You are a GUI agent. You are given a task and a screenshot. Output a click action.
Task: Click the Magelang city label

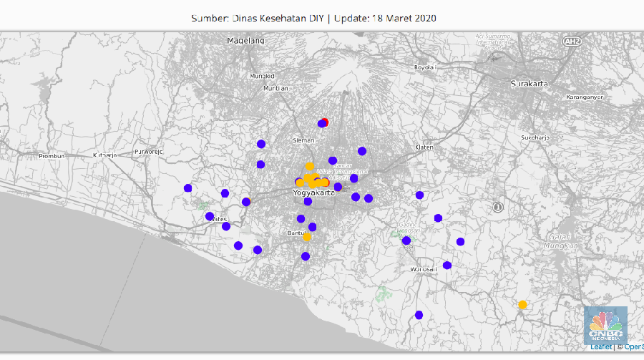click(x=245, y=41)
